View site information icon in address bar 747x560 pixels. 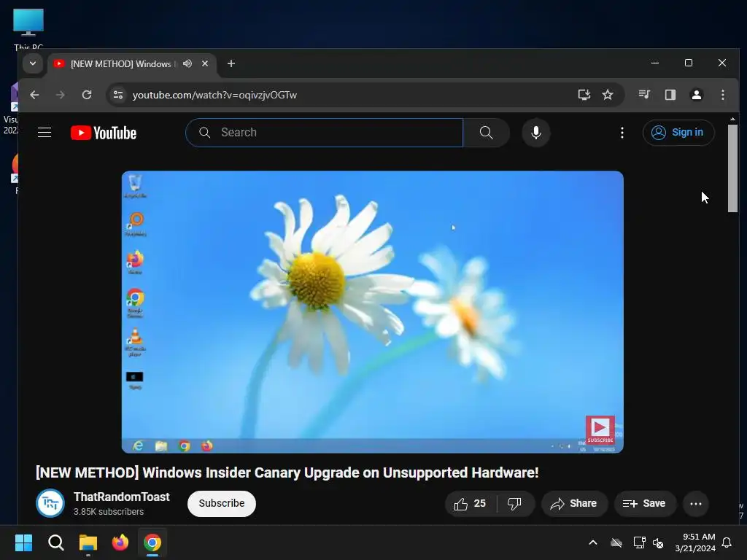pos(117,95)
